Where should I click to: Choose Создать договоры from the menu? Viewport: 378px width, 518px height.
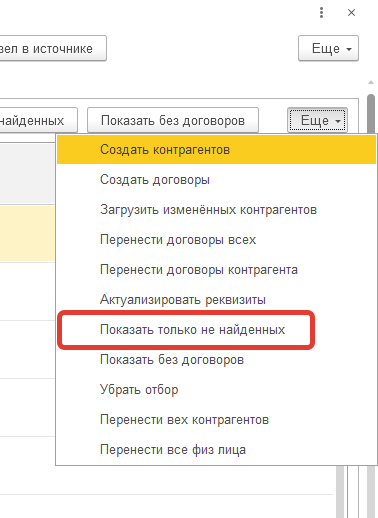tap(216, 180)
